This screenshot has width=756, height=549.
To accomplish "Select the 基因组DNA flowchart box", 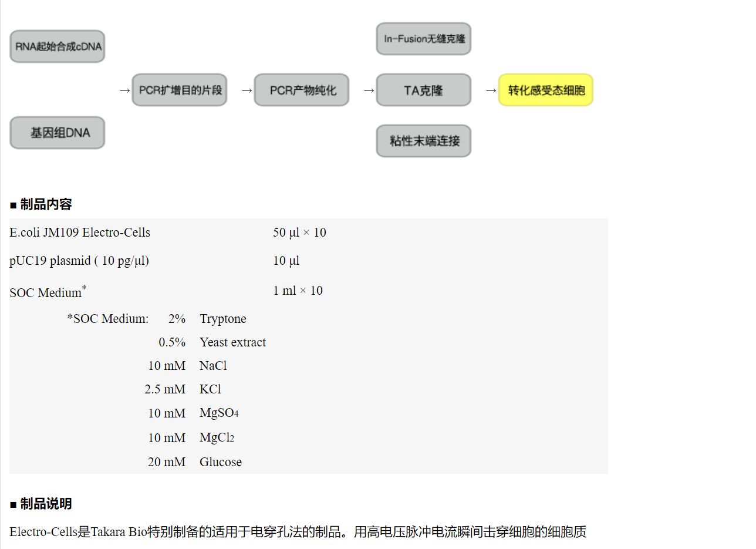I will click(58, 133).
